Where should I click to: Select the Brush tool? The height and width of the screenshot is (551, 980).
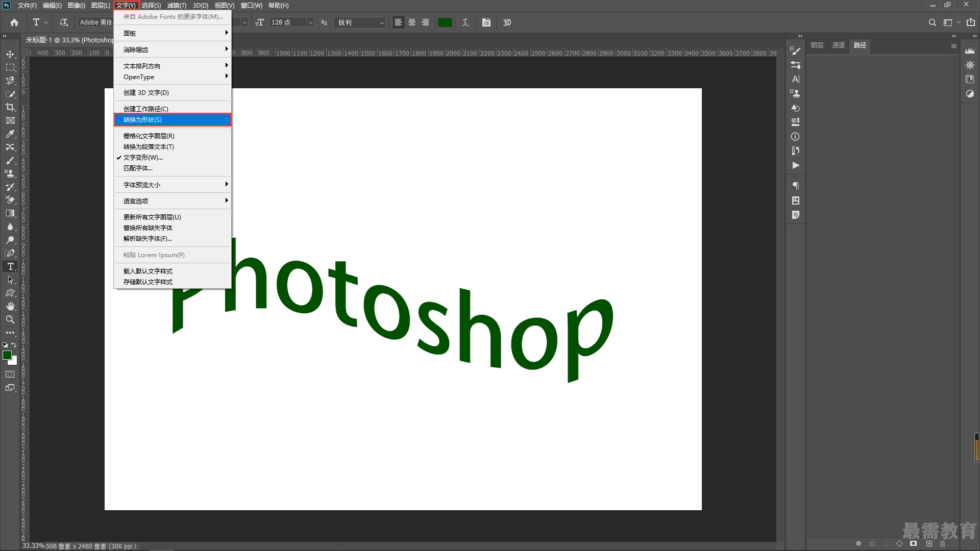click(x=10, y=160)
